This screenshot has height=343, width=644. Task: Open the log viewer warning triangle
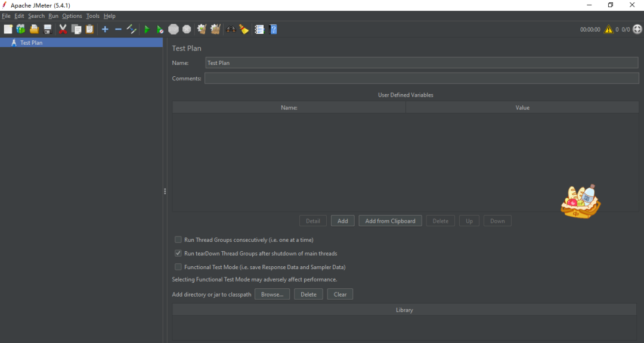coord(608,30)
